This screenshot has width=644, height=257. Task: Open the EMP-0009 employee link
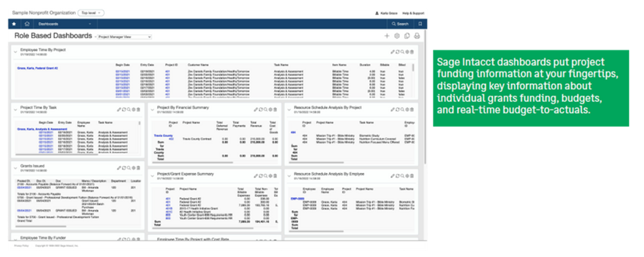coord(298,199)
